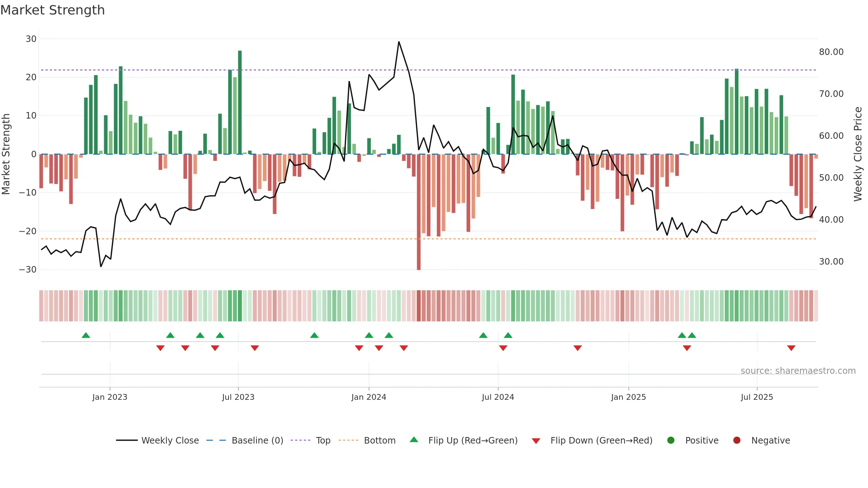Viewport: 868px width, 488px height.
Task: Click the rotated 'Market Strength' left axis title
Action: point(6,154)
